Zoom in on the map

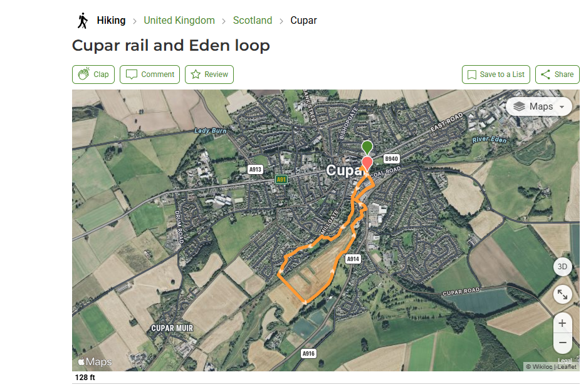[x=562, y=323]
